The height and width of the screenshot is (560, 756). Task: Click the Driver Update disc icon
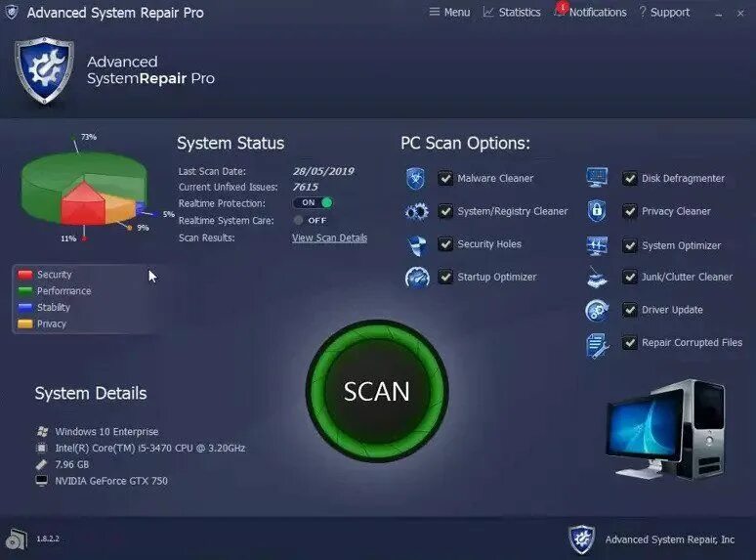597,310
